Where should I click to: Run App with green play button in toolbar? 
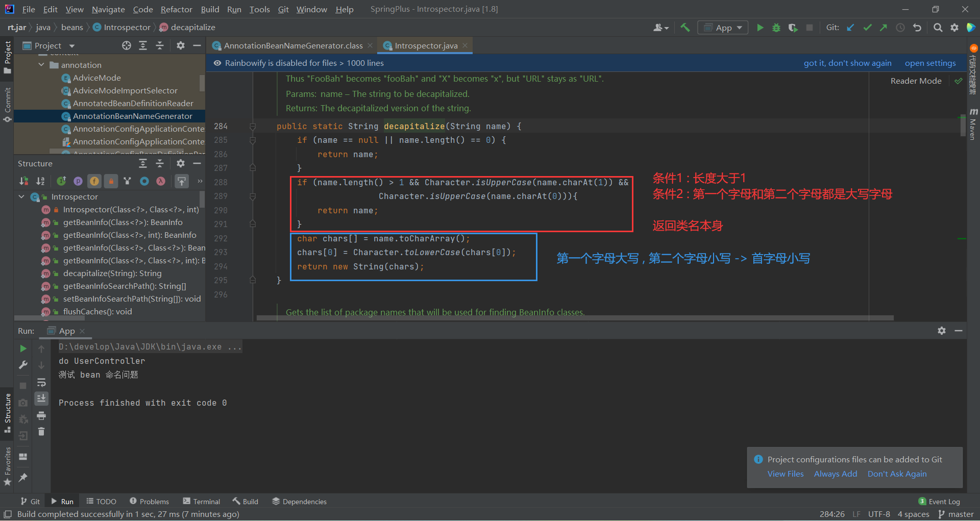pyautogui.click(x=760, y=28)
